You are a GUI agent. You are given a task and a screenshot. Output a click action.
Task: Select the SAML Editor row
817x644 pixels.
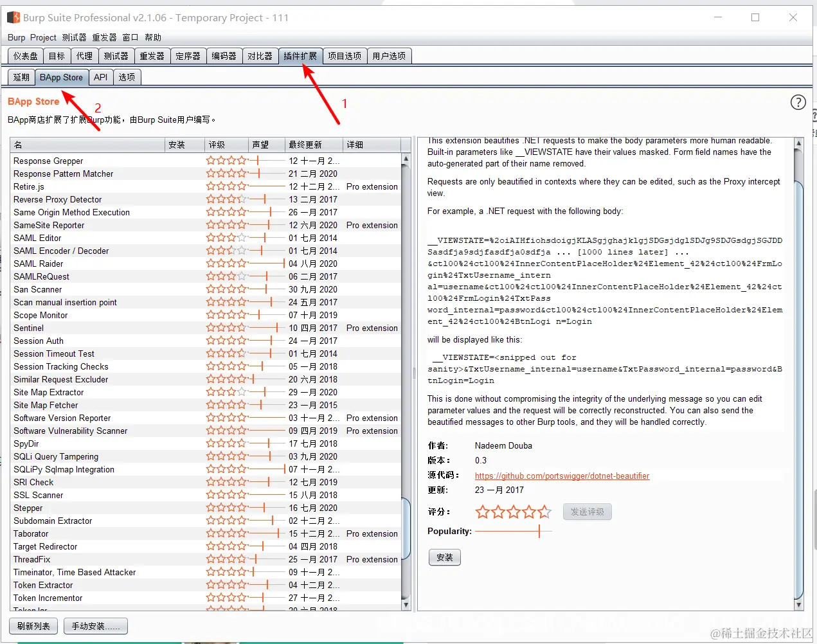click(x=206, y=238)
